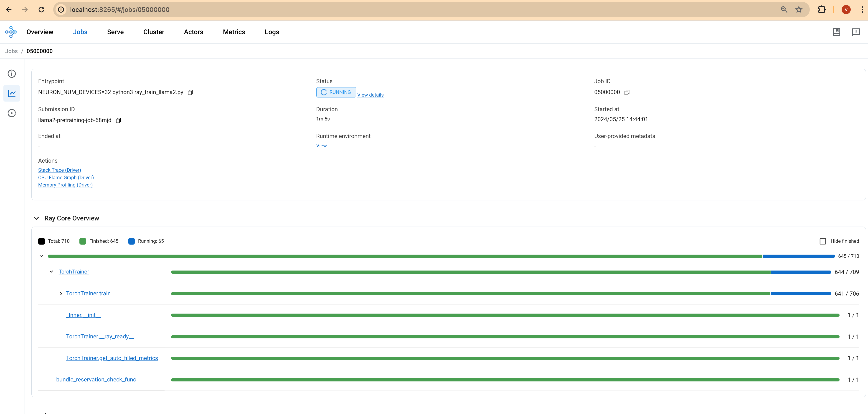Click the browser address bar

coord(404,10)
